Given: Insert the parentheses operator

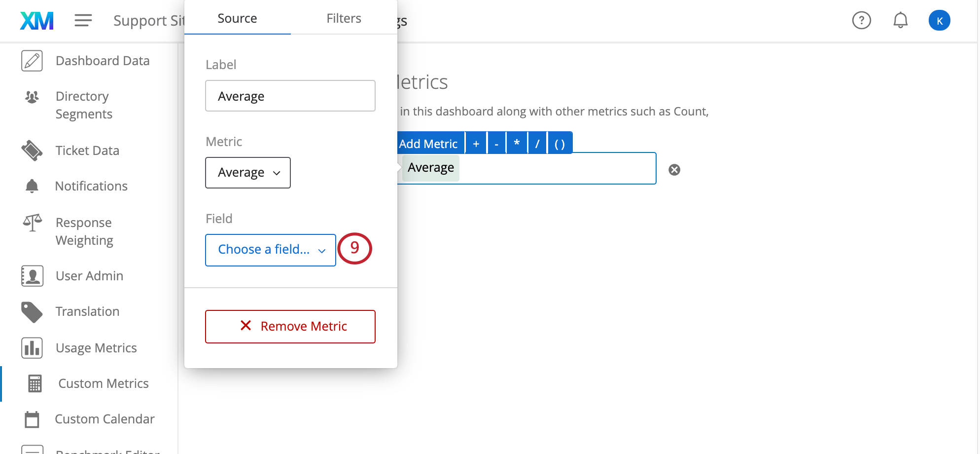Looking at the screenshot, I should coord(560,144).
